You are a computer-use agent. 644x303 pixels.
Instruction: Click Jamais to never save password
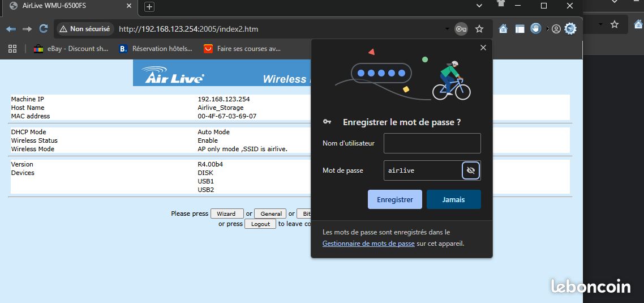[x=453, y=199]
